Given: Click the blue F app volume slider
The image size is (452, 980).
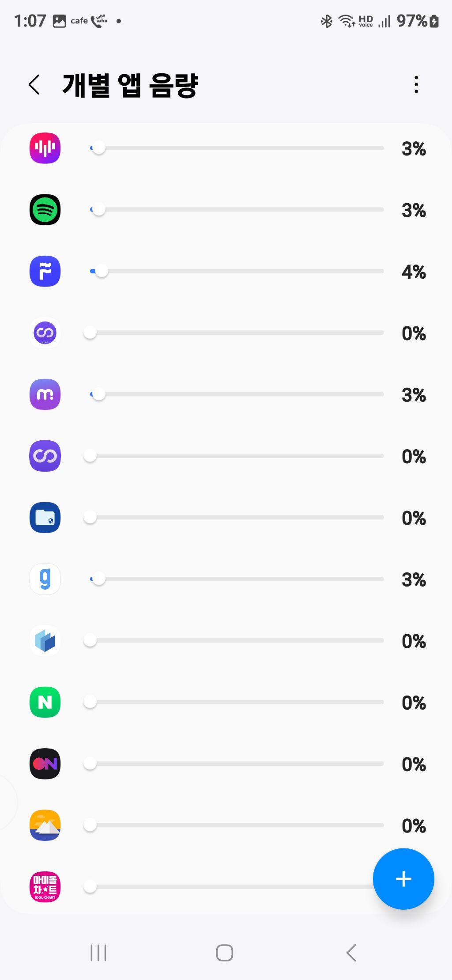Looking at the screenshot, I should click(237, 271).
